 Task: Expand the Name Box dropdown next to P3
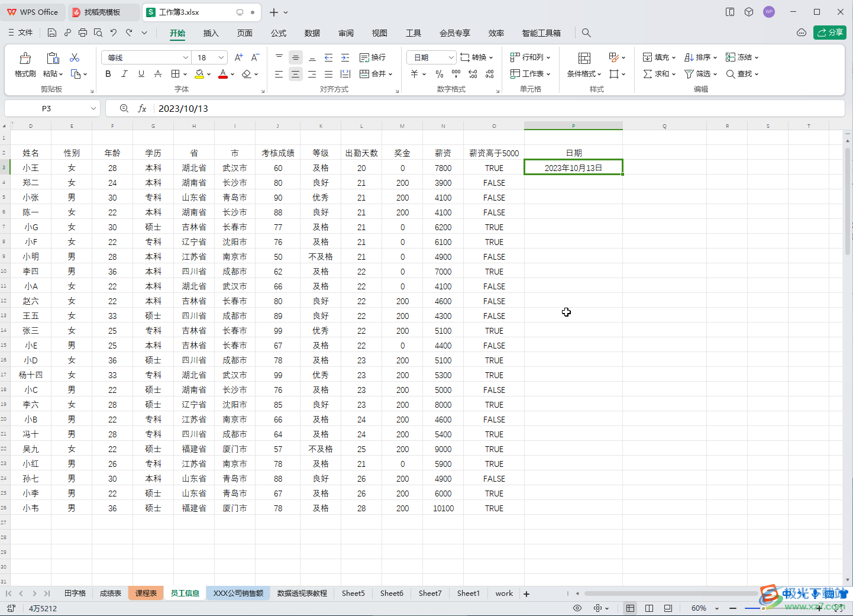click(x=93, y=108)
